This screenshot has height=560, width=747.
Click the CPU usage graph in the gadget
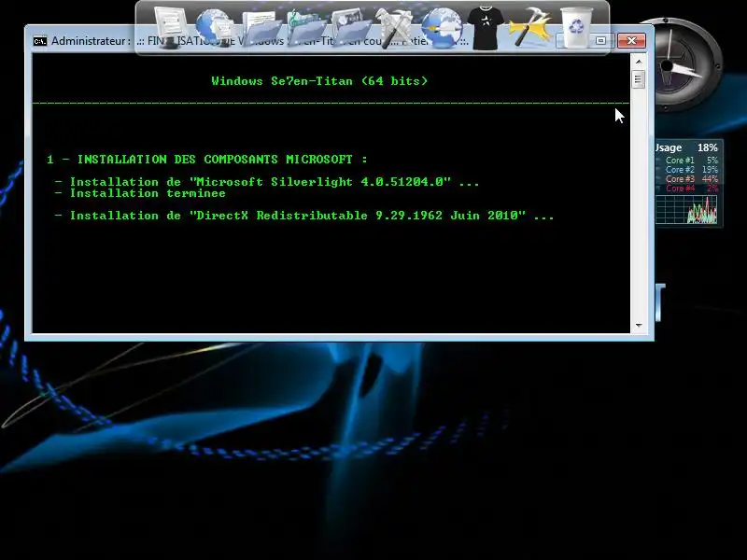(x=686, y=209)
